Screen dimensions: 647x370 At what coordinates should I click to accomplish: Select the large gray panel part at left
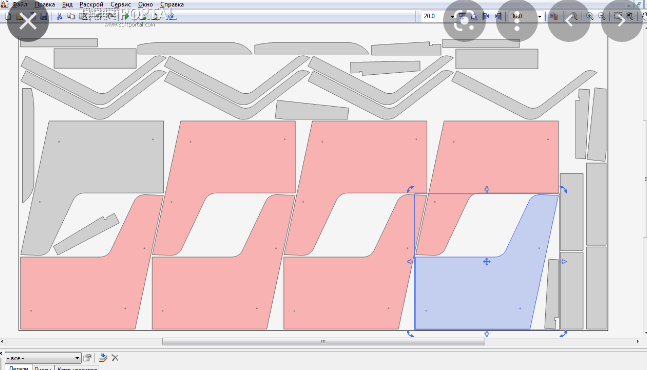(103, 157)
